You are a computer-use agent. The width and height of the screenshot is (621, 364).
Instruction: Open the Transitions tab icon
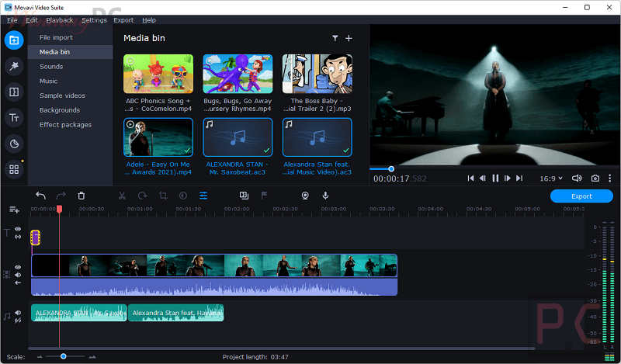pyautogui.click(x=14, y=92)
